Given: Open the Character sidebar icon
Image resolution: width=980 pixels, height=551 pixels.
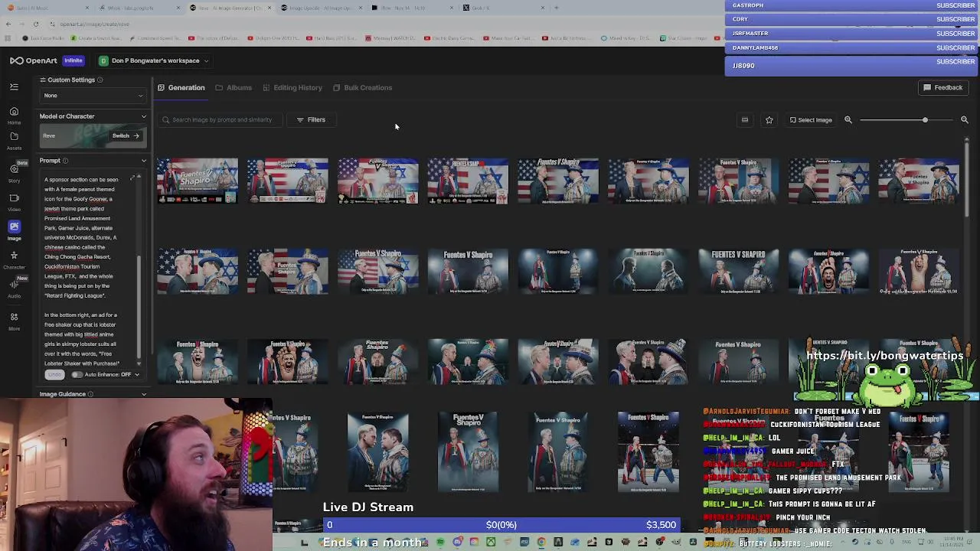Looking at the screenshot, I should tap(14, 259).
